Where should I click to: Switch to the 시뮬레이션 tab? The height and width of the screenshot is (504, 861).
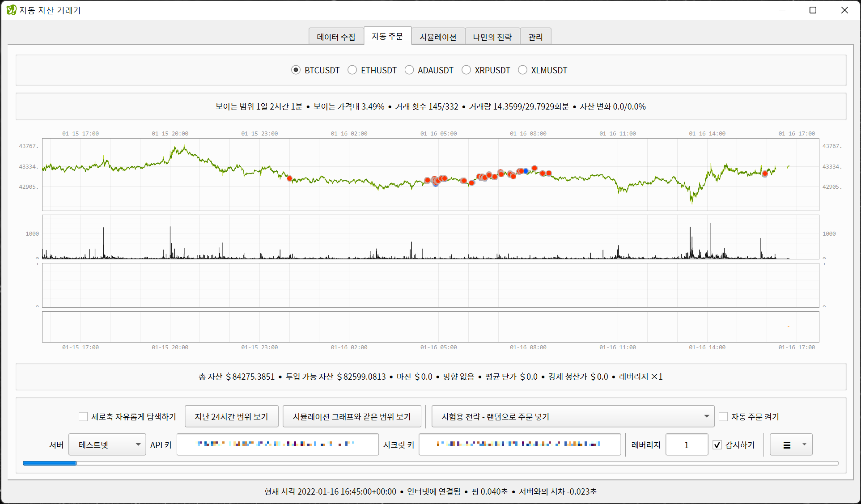coord(438,37)
